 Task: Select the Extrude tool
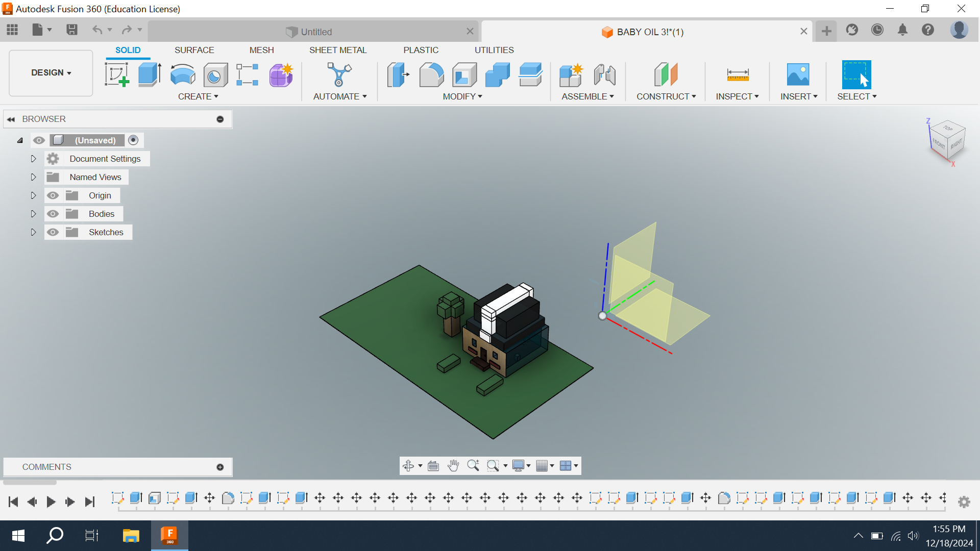coord(150,74)
